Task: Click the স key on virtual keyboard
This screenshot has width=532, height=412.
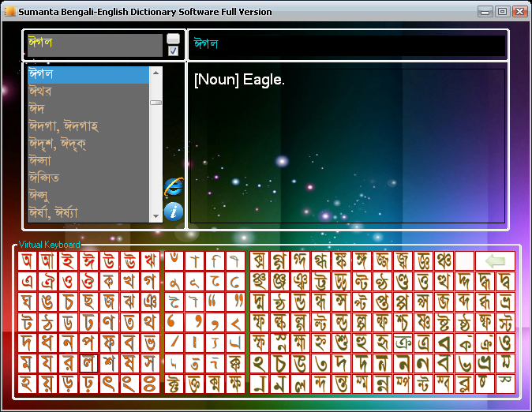Action: [x=150, y=364]
